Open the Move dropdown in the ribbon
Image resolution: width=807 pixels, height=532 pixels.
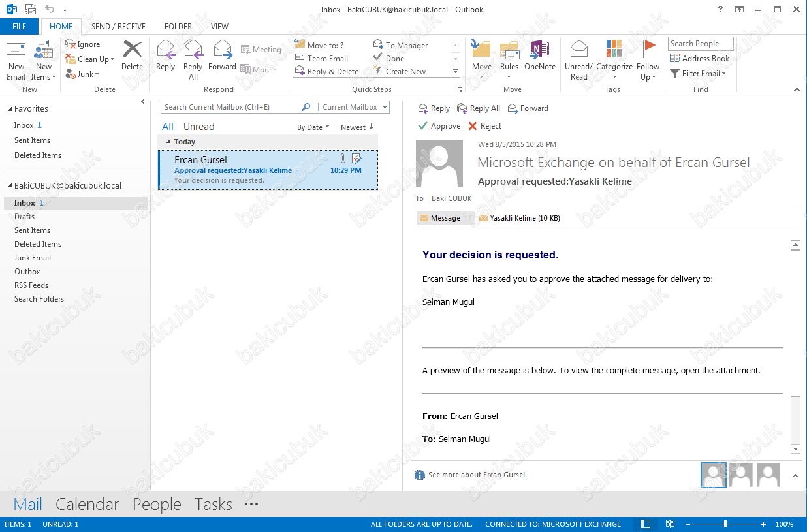(482, 61)
